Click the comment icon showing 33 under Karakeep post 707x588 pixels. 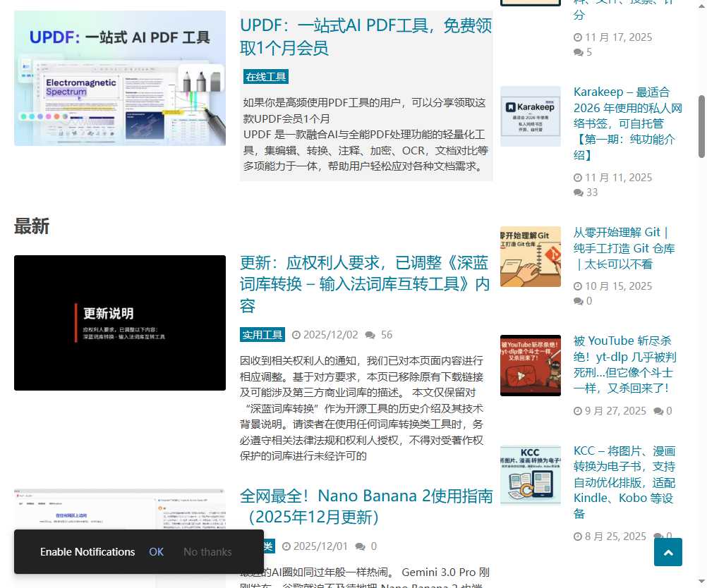pyautogui.click(x=579, y=192)
